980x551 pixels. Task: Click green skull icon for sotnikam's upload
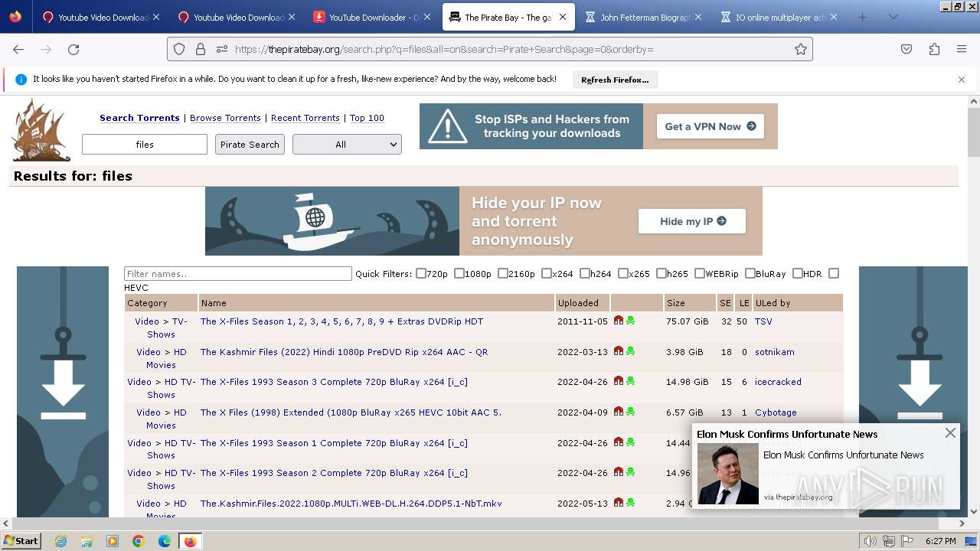click(x=630, y=351)
